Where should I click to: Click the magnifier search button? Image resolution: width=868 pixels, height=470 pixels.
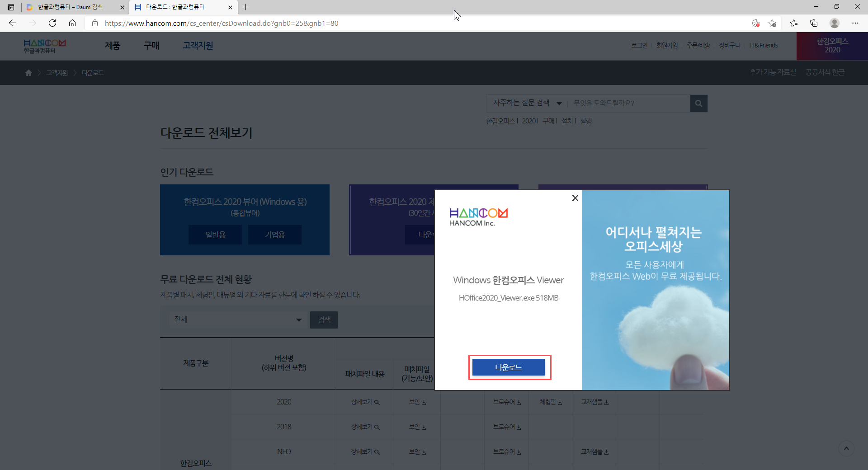tap(698, 103)
